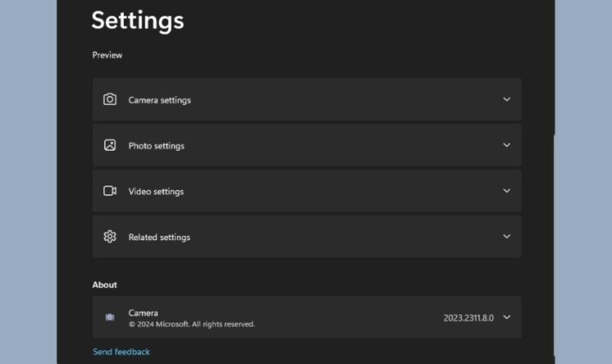Click the version number 2023.2311.8.0
Image resolution: width=612 pixels, height=364 pixels.
(x=468, y=318)
